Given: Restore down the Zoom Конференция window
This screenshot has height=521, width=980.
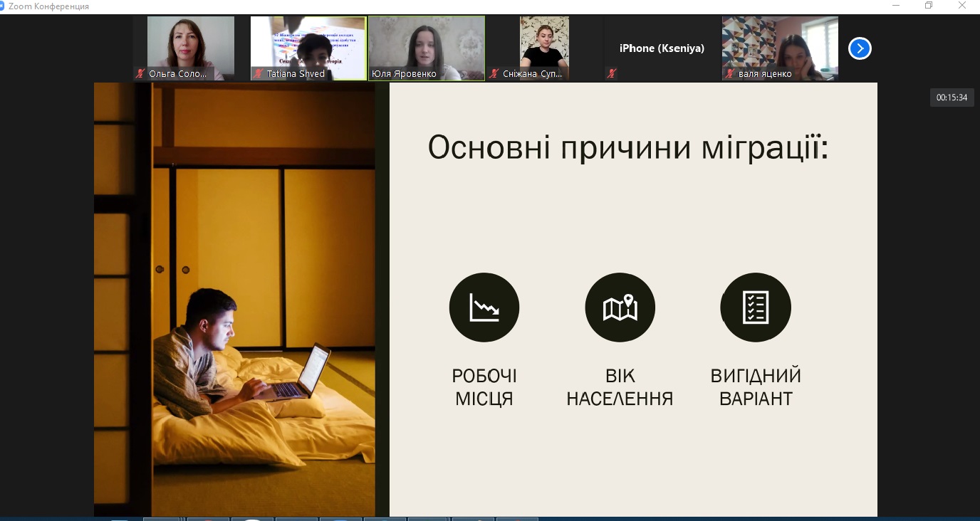Looking at the screenshot, I should 929,6.
